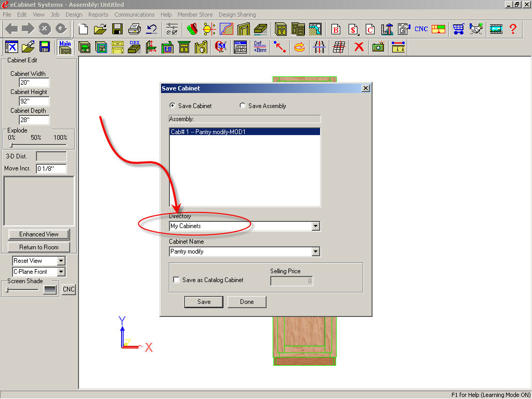Click the Main cabinet editor icon
Viewport: 532px width, 399px height.
point(65,47)
